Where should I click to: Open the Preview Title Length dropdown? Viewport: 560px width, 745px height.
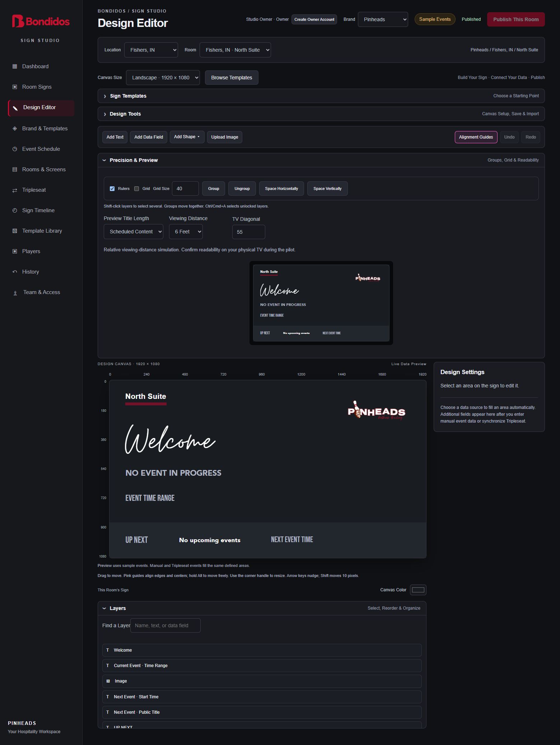(x=133, y=232)
